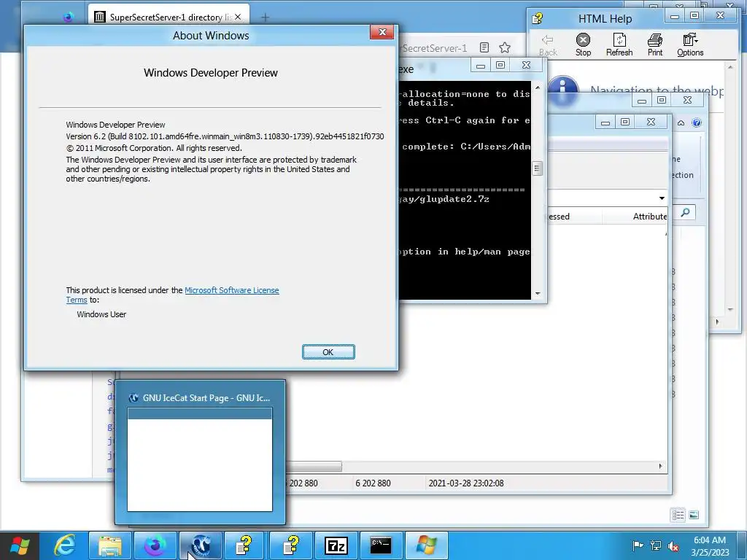Minimize the HTML Help window

pyautogui.click(x=675, y=16)
